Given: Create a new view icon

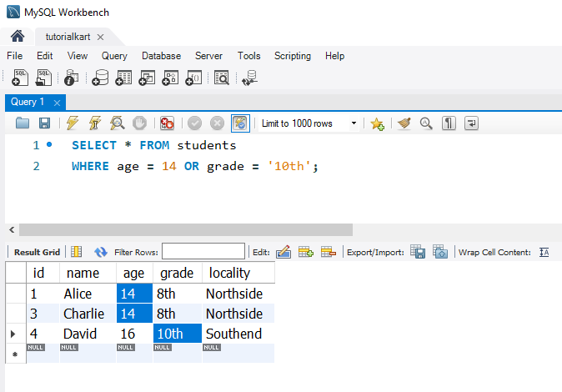Looking at the screenshot, I should [x=147, y=78].
